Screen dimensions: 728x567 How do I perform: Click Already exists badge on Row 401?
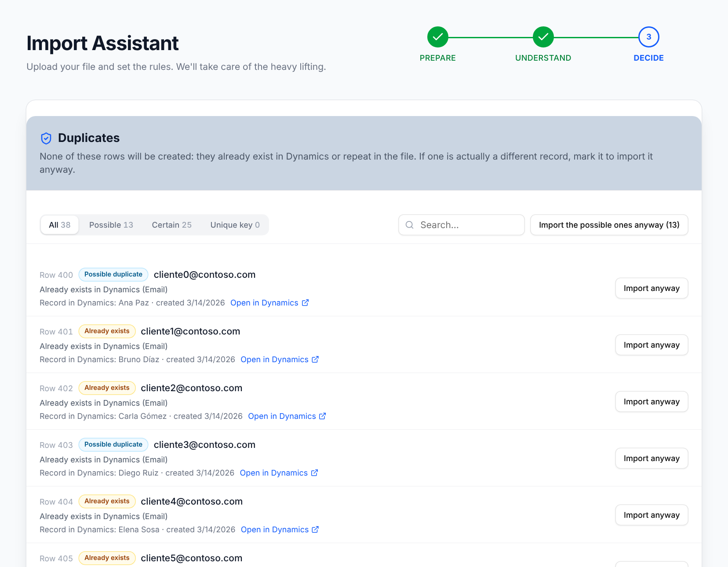(x=107, y=331)
